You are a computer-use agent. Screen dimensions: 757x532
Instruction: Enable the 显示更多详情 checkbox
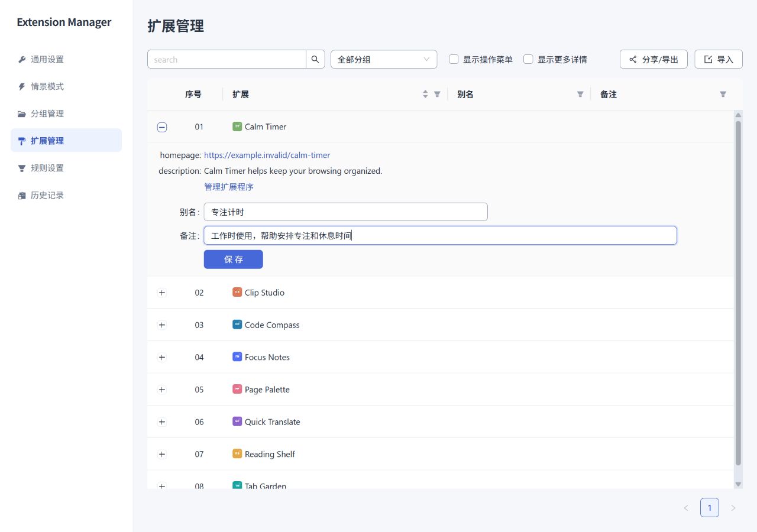[529, 59]
